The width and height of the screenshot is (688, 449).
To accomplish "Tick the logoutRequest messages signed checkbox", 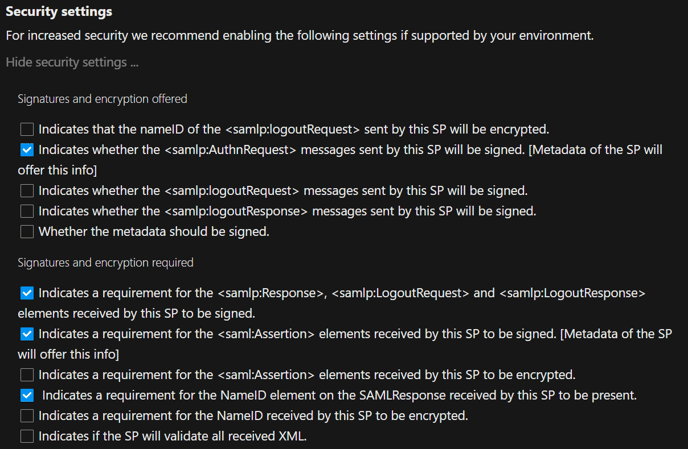I will pos(27,190).
